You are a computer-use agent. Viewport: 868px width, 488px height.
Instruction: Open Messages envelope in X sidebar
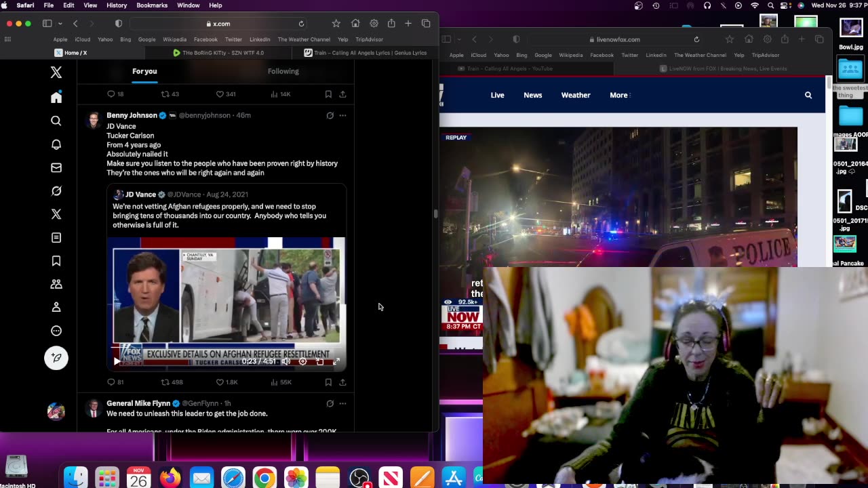coord(56,167)
